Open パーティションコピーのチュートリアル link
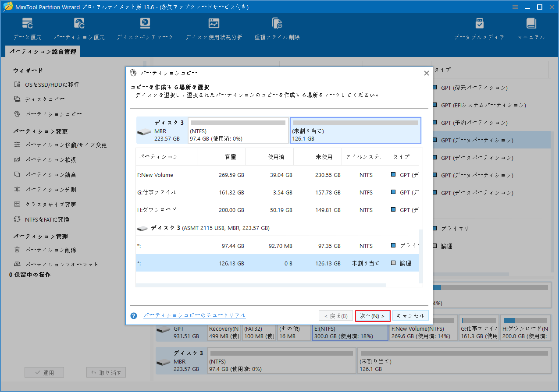The image size is (559, 392). pos(195,315)
